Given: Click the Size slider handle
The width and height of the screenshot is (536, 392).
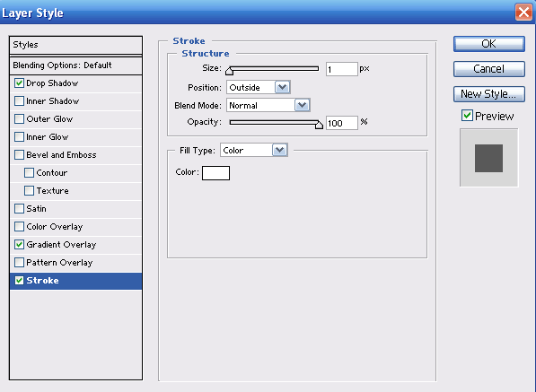Looking at the screenshot, I should (x=229, y=71).
